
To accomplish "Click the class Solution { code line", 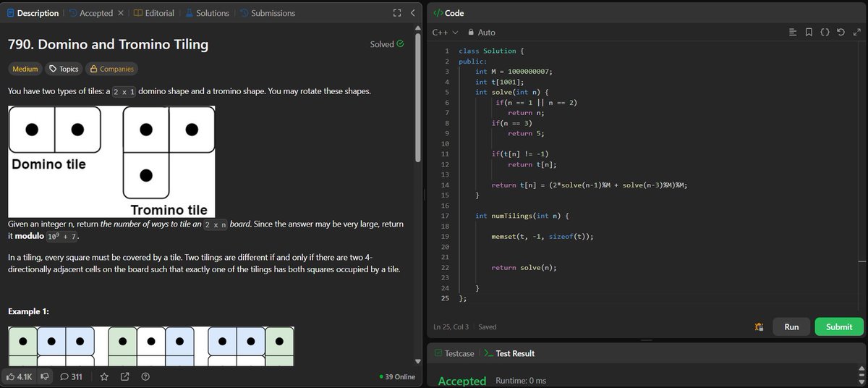I will (490, 51).
